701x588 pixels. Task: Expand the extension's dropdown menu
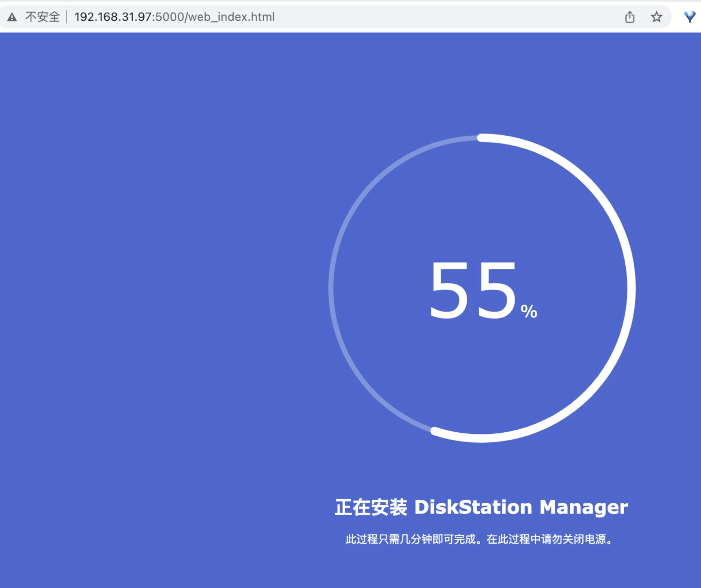click(690, 16)
